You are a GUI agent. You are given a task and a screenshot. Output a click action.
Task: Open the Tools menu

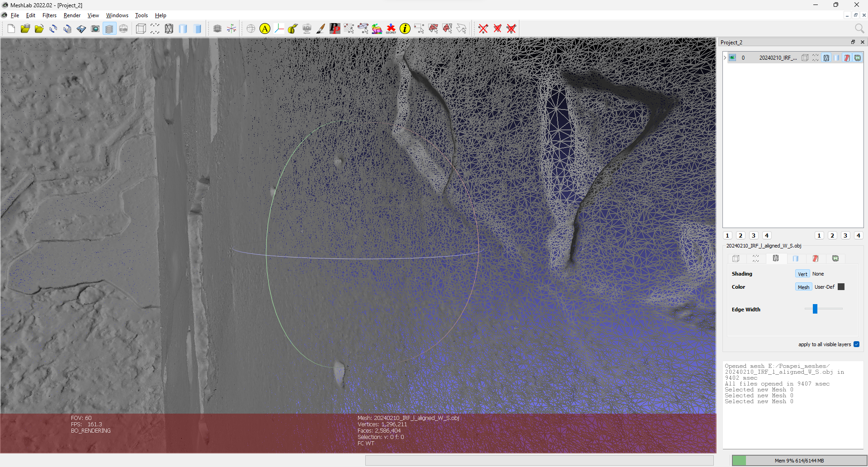click(x=142, y=15)
